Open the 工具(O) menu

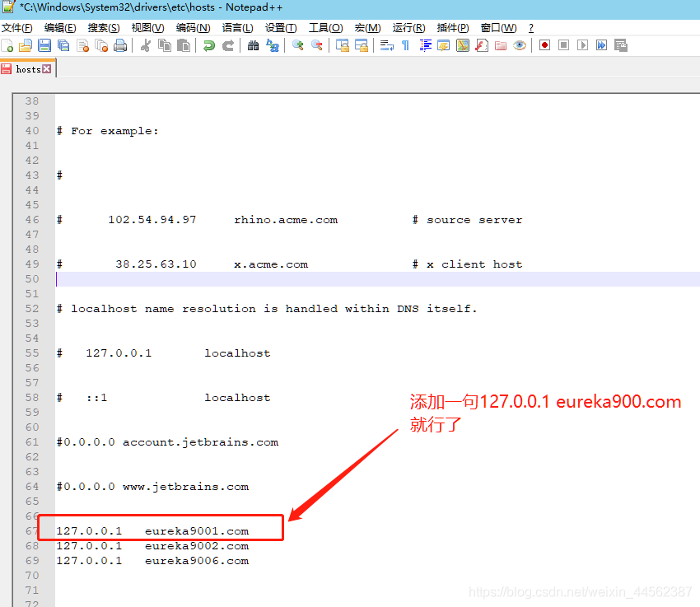tap(326, 28)
